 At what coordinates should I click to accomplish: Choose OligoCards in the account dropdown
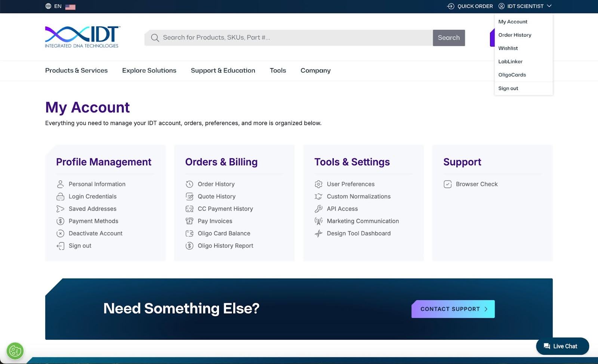[512, 75]
